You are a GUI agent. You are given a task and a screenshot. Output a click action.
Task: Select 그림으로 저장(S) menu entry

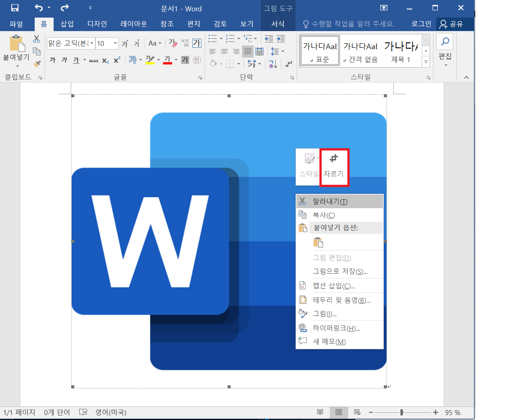coord(340,271)
